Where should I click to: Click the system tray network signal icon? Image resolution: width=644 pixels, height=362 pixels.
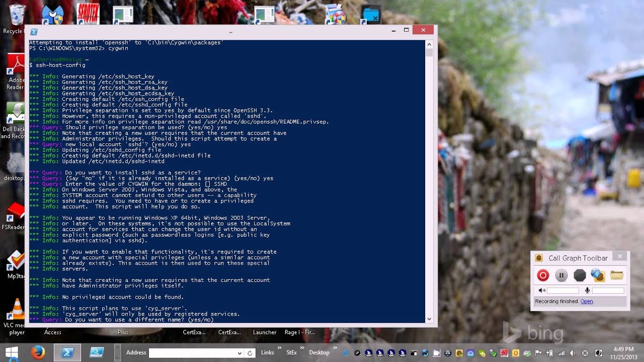pos(562,353)
